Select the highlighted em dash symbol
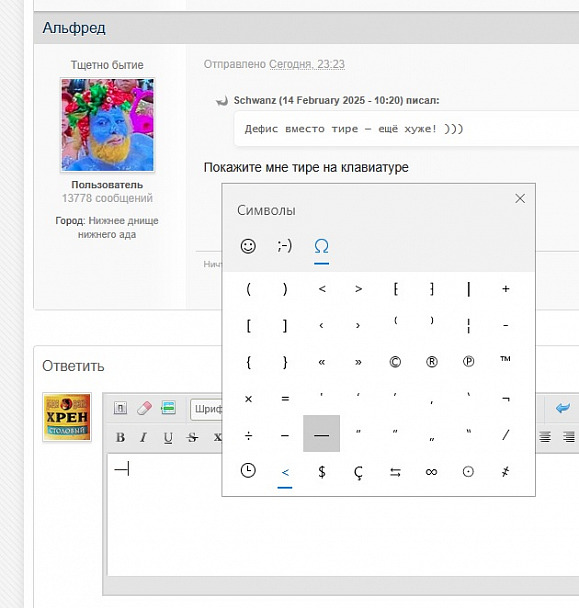 tap(321, 434)
